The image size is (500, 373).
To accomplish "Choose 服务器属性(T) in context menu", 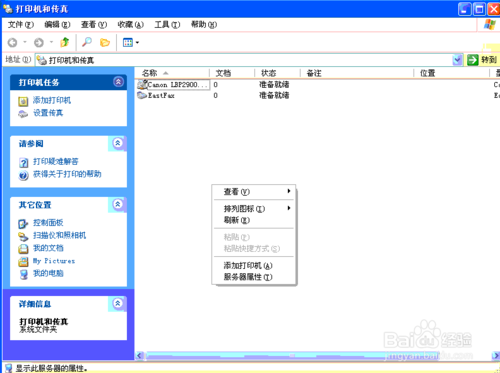I will pyautogui.click(x=254, y=277).
